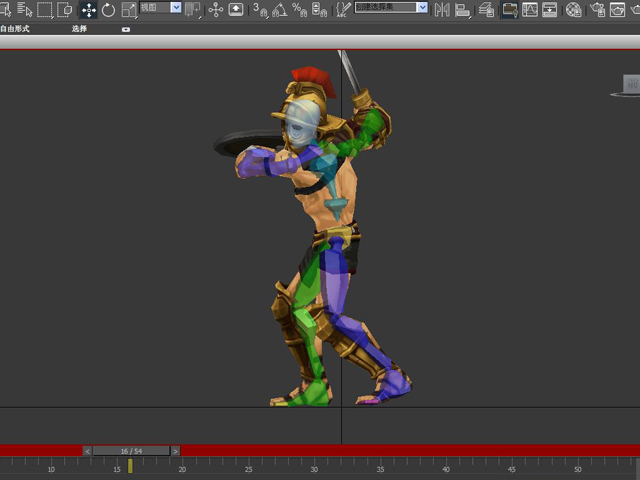Toggle Percent Snap
This screenshot has width=640, height=480.
click(x=300, y=10)
